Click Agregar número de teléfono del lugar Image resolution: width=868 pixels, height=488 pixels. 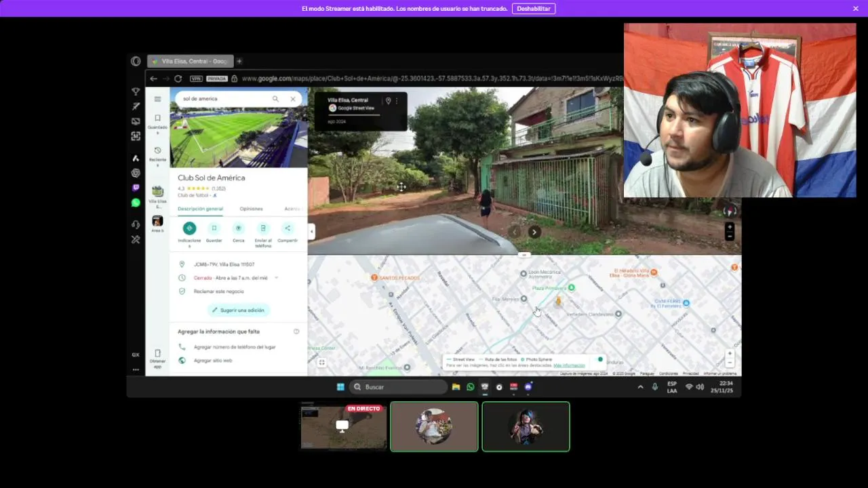tap(235, 347)
